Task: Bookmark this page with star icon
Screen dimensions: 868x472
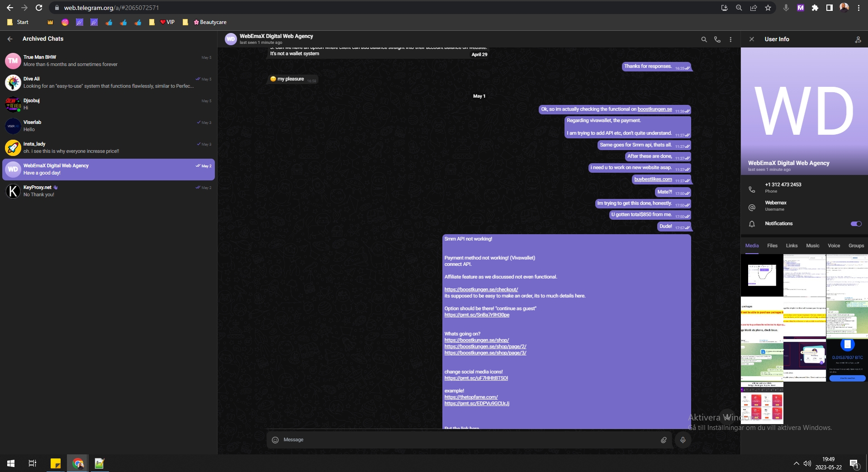Action: [768, 8]
